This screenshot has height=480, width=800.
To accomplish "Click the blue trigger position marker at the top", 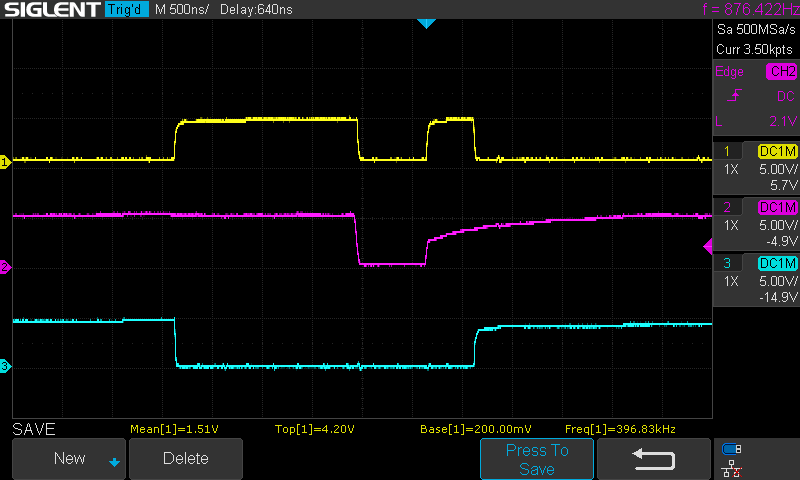I will [x=426, y=23].
